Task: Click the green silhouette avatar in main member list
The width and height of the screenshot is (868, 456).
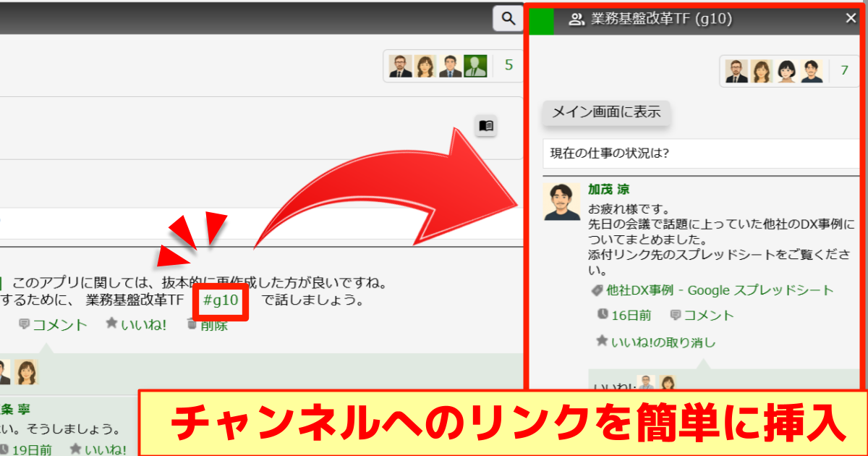Action: (475, 66)
